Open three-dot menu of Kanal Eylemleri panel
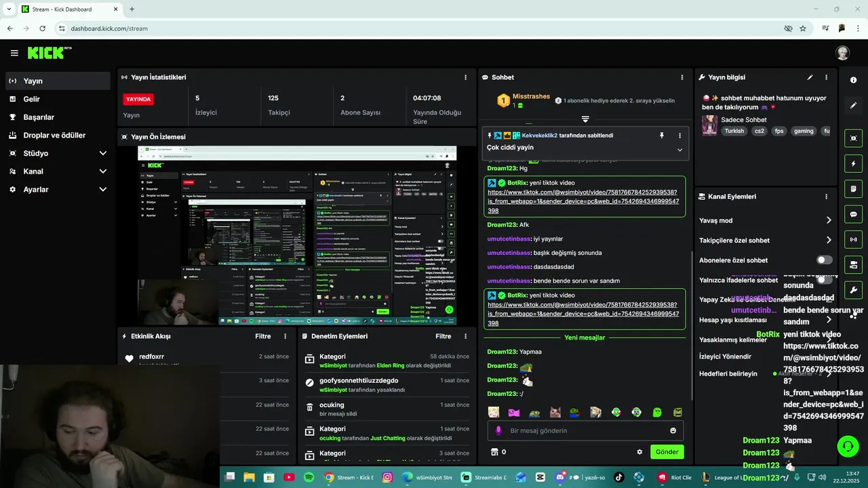The height and width of the screenshot is (488, 868). (x=826, y=197)
